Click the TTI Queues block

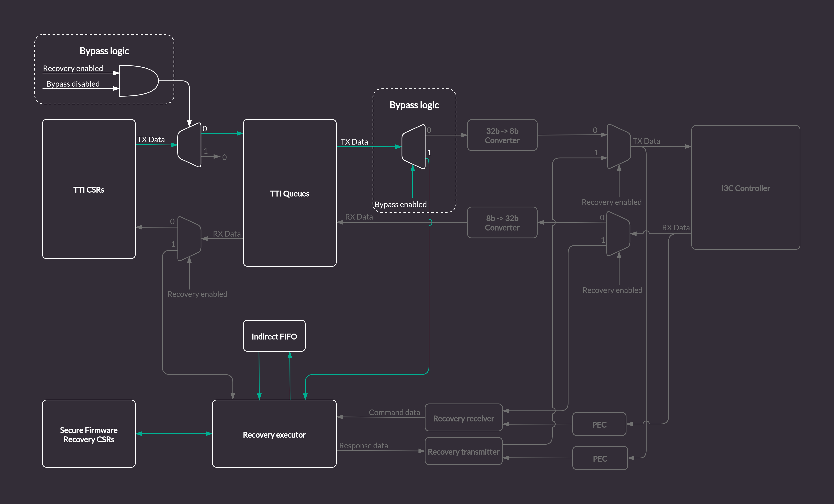289,193
